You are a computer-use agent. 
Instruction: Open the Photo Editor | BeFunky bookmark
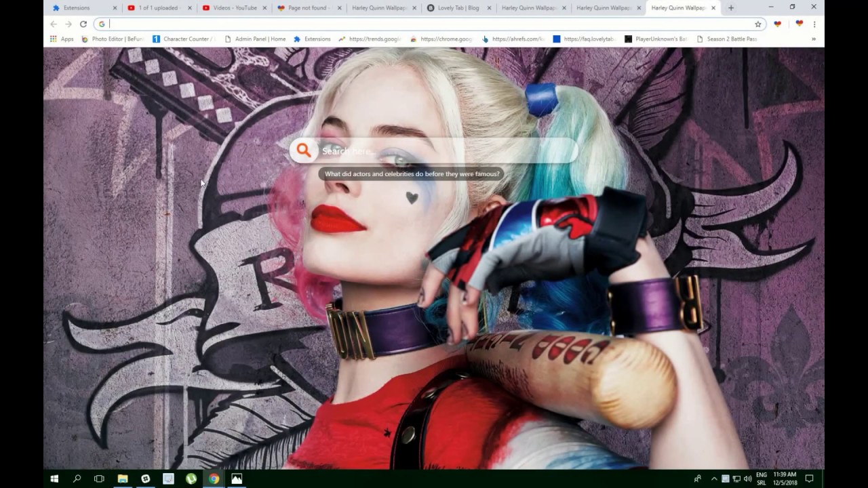click(x=112, y=39)
